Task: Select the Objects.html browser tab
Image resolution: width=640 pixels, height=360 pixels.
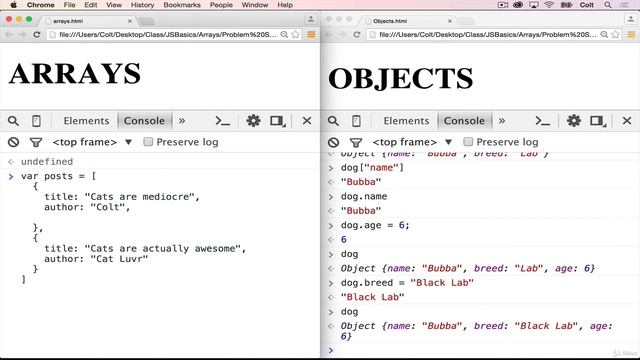Action: click(408, 21)
